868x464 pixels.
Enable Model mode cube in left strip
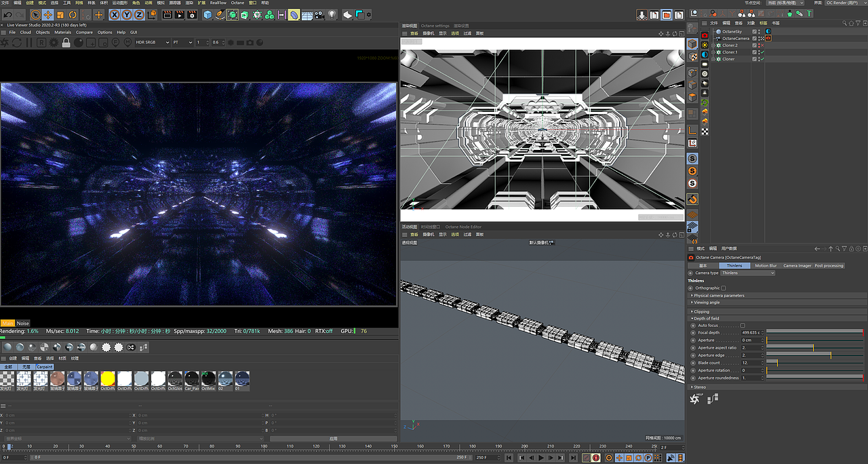tap(692, 44)
